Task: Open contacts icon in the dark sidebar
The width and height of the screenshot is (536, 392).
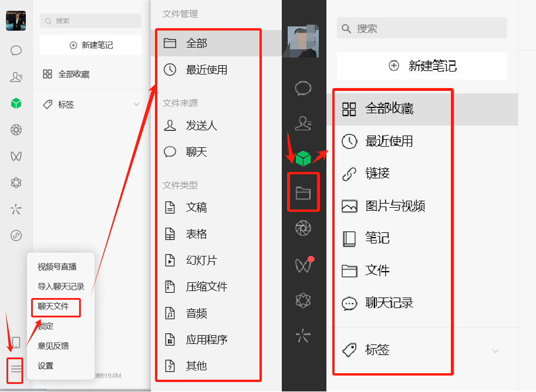Action: coord(303,123)
